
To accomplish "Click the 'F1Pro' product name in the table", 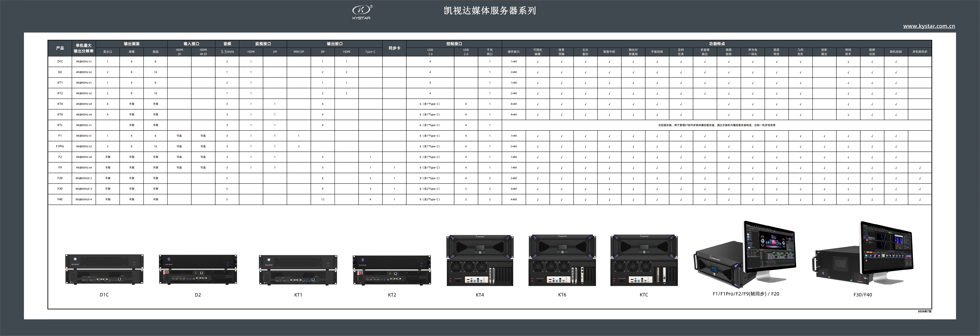I will 60,146.
